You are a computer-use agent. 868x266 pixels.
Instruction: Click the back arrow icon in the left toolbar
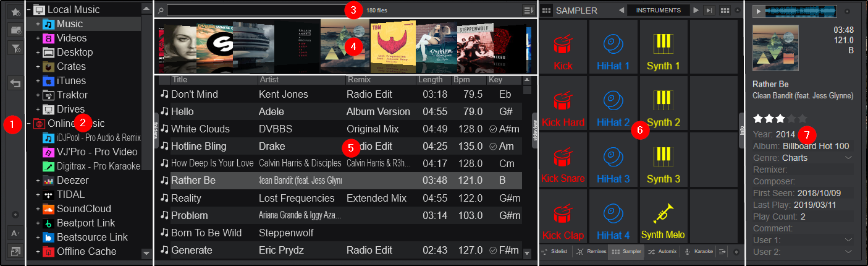click(16, 84)
